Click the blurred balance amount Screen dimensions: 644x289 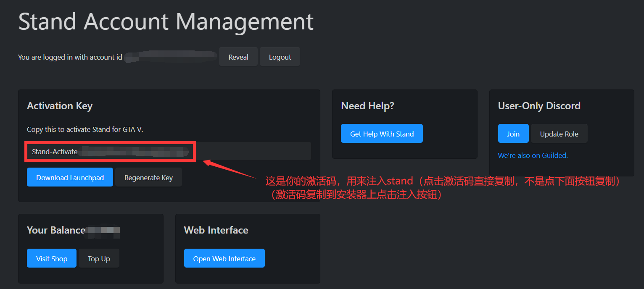click(x=103, y=231)
